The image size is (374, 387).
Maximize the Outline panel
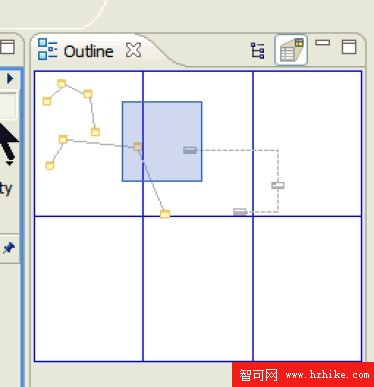(x=349, y=47)
